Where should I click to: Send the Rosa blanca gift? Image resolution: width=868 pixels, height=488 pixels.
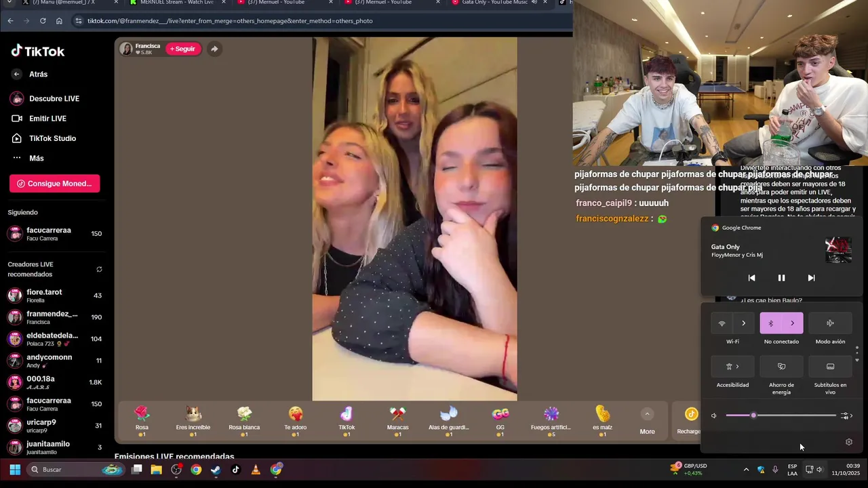click(244, 421)
